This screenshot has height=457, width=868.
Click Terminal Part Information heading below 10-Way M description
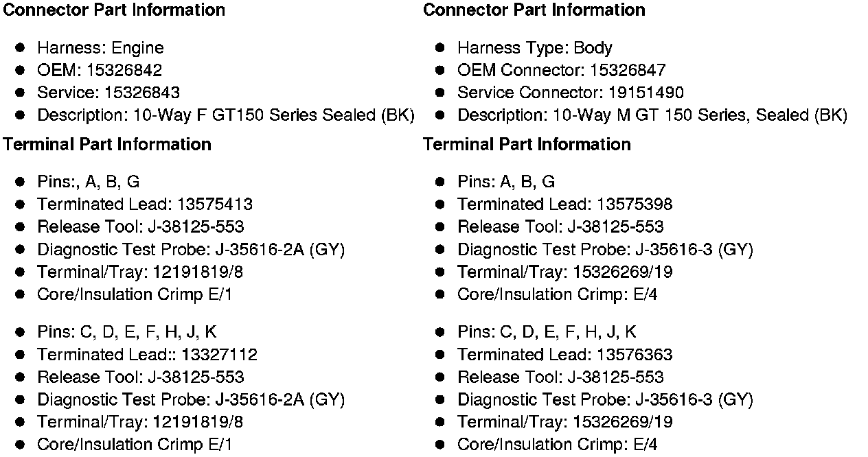(x=527, y=145)
